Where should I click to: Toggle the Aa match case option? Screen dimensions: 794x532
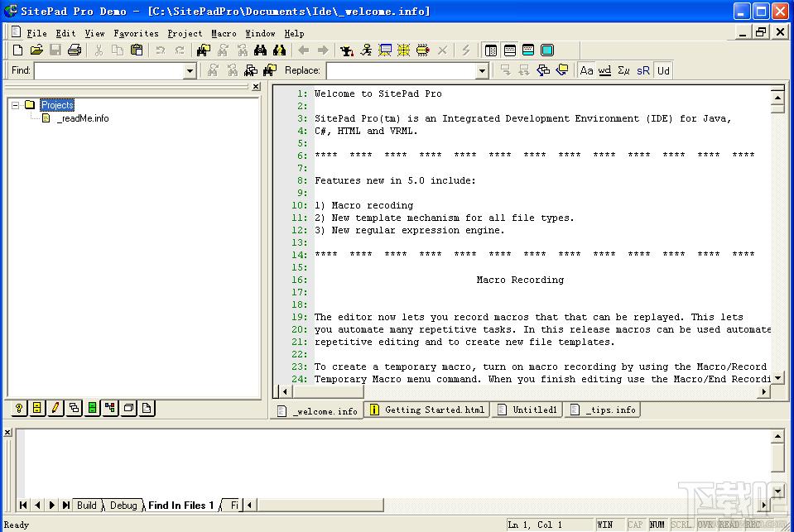pos(586,70)
